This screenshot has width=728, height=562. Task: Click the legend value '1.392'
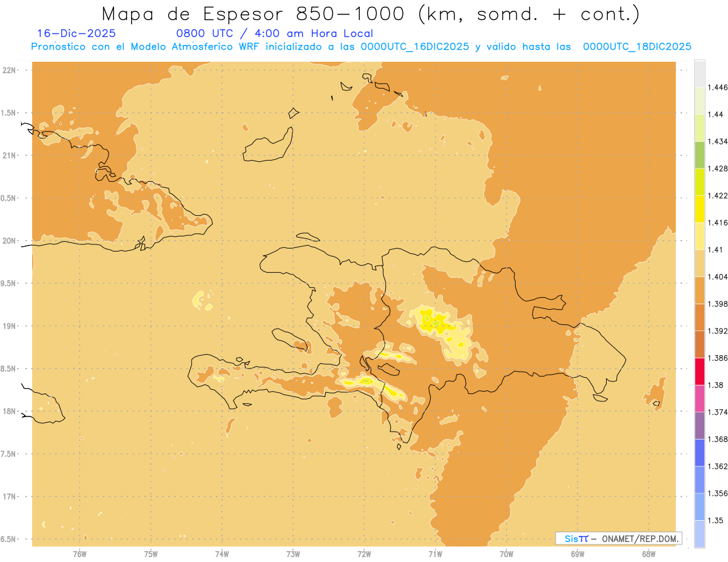[x=718, y=331]
